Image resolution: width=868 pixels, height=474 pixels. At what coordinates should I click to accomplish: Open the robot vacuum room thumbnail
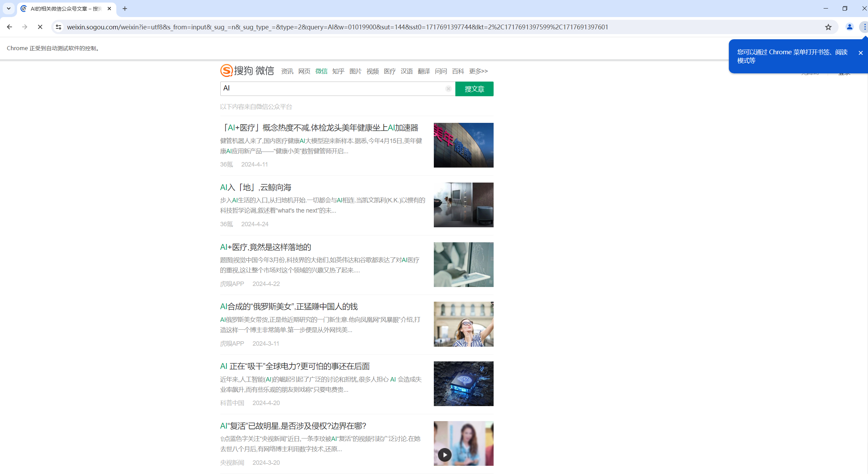point(464,205)
